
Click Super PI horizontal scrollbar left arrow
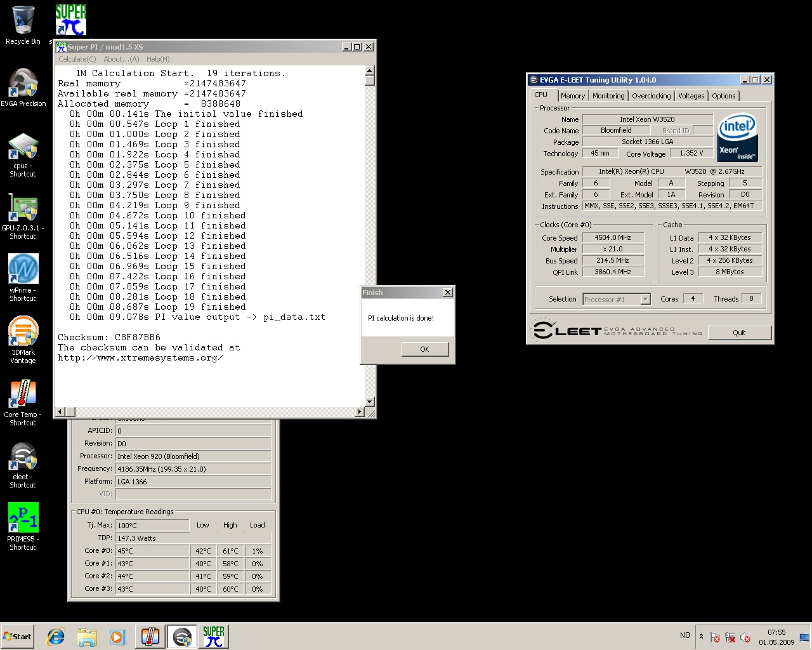pos(60,412)
